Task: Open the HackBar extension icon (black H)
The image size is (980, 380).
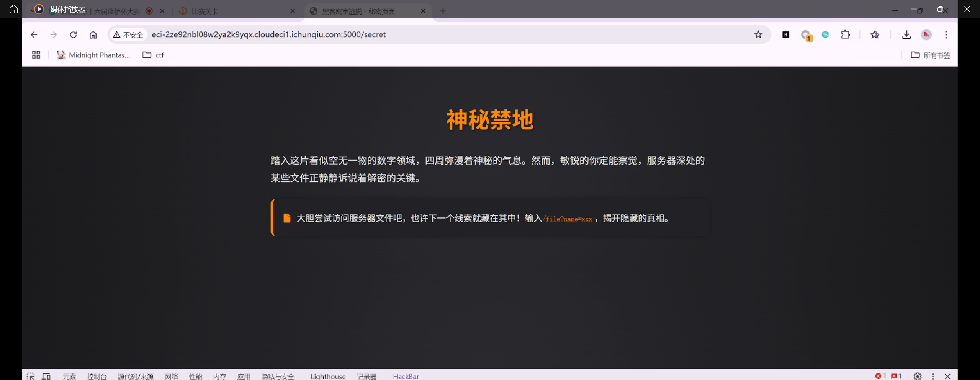Action: tap(785, 35)
